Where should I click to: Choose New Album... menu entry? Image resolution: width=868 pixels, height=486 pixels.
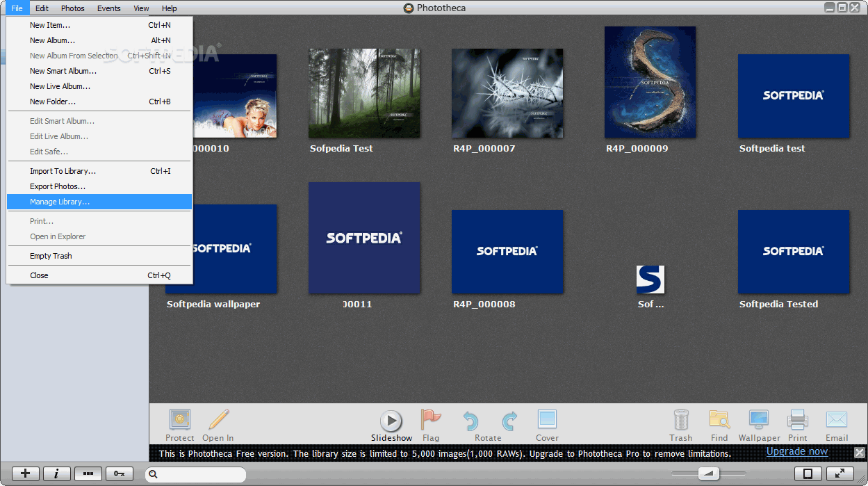99,40
